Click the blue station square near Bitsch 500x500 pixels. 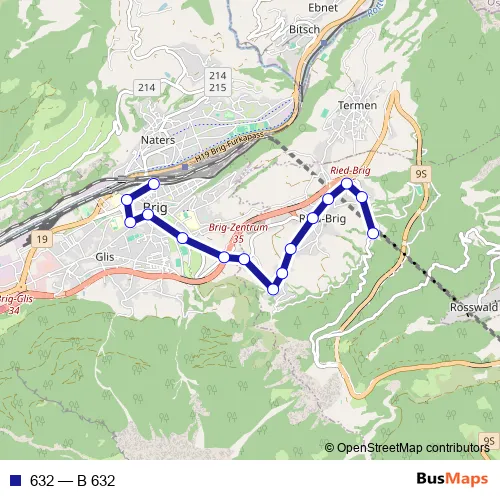tap(324, 43)
